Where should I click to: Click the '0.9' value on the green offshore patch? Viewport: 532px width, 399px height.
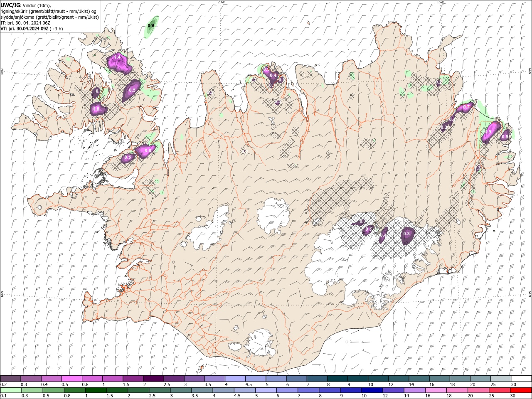[151, 26]
